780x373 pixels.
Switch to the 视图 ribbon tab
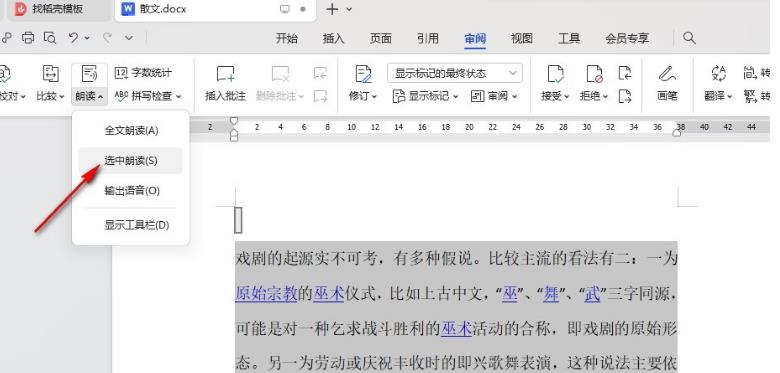(x=522, y=38)
